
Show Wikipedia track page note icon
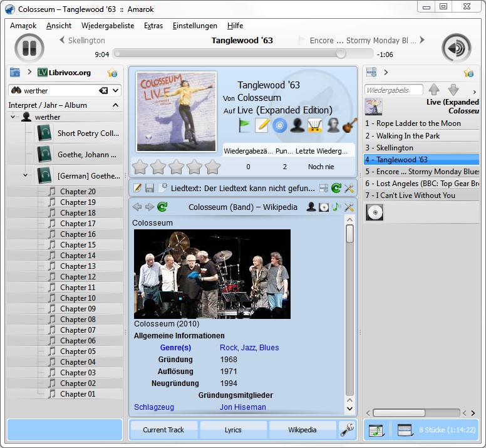(336, 207)
